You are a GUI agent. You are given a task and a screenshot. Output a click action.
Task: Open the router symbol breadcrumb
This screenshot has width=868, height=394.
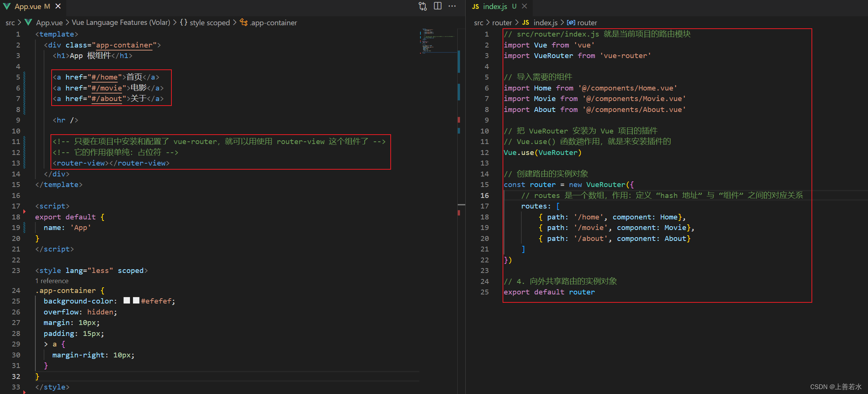pos(587,23)
